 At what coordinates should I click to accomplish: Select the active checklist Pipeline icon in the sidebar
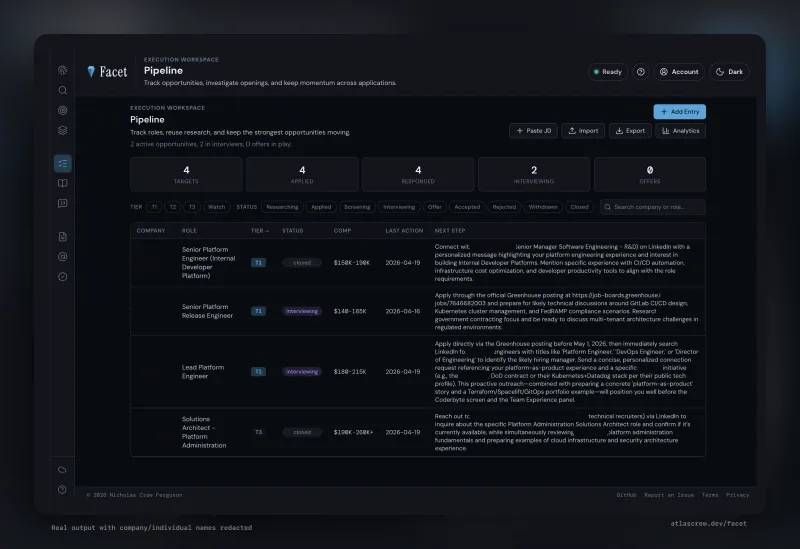click(x=62, y=163)
